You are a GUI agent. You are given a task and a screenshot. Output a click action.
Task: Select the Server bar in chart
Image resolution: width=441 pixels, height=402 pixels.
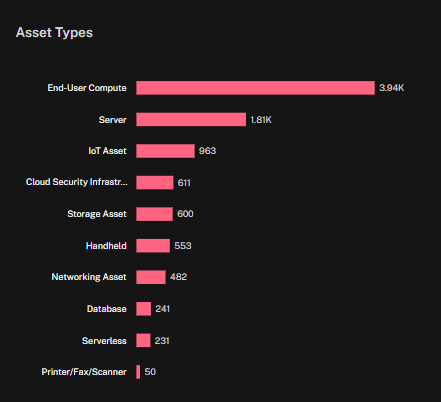pyautogui.click(x=191, y=120)
